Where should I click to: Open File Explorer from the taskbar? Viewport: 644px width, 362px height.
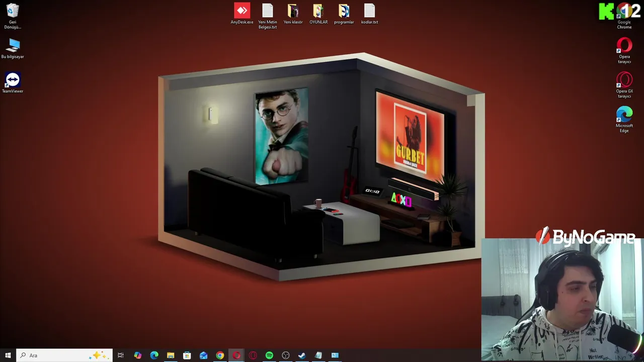pos(171,355)
